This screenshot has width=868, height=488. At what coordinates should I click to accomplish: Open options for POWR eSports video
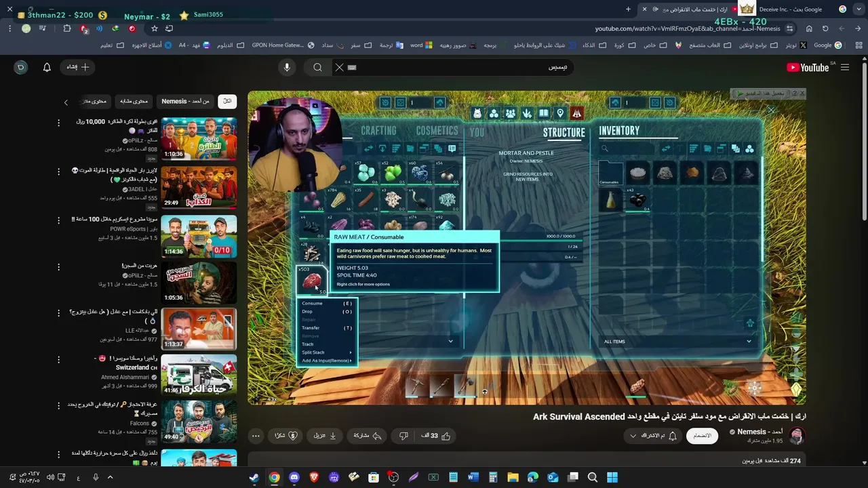pos(58,220)
